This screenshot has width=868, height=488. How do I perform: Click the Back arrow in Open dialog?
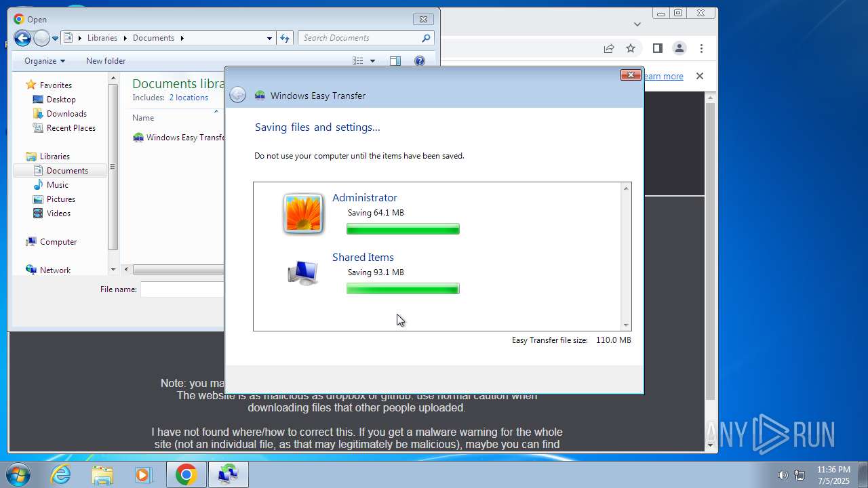(x=22, y=38)
